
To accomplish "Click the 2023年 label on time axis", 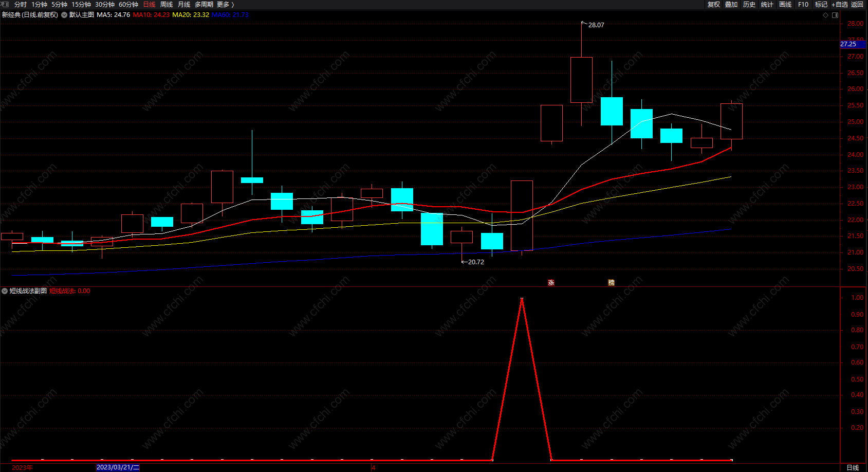I will coord(22,467).
